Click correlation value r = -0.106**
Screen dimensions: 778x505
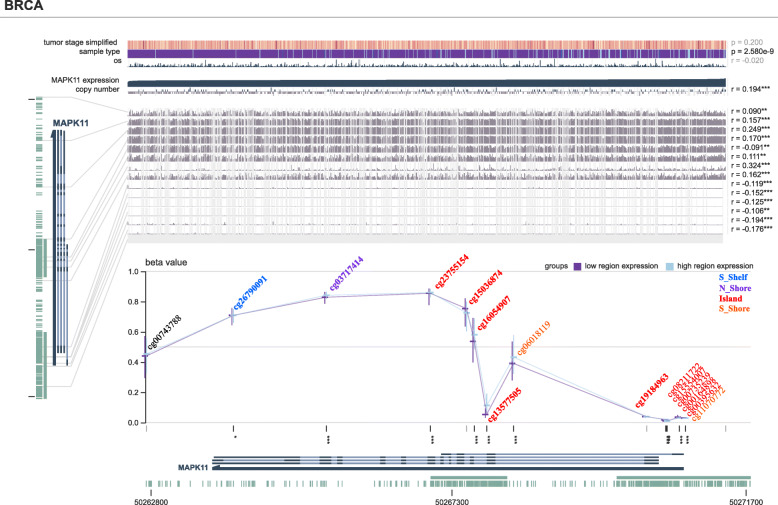750,211
